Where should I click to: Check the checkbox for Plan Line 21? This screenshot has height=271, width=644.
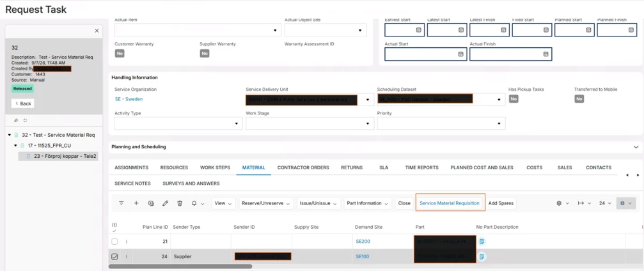pyautogui.click(x=114, y=242)
